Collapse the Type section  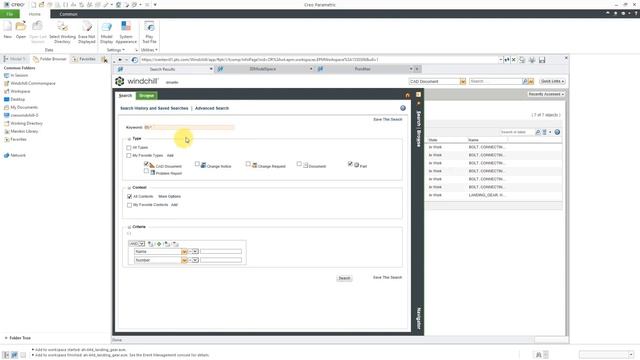[x=129, y=139]
